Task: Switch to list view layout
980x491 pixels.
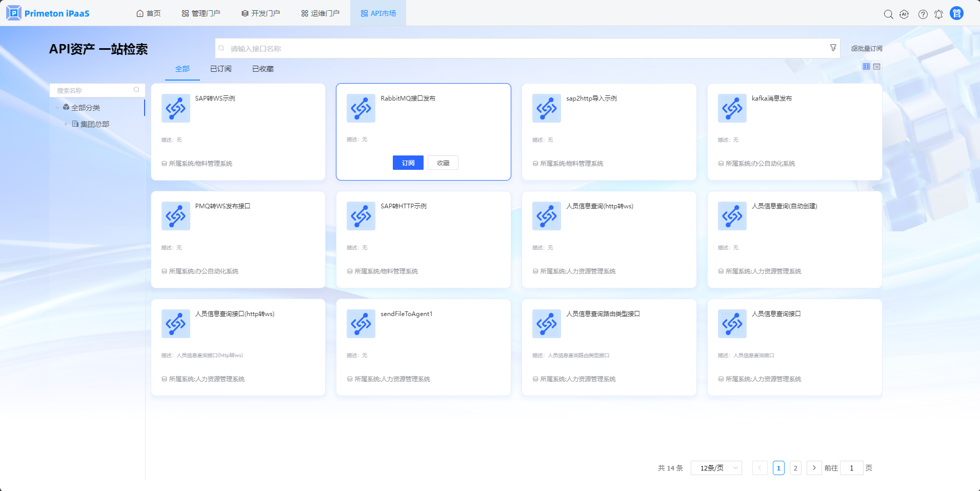Action: click(x=877, y=67)
